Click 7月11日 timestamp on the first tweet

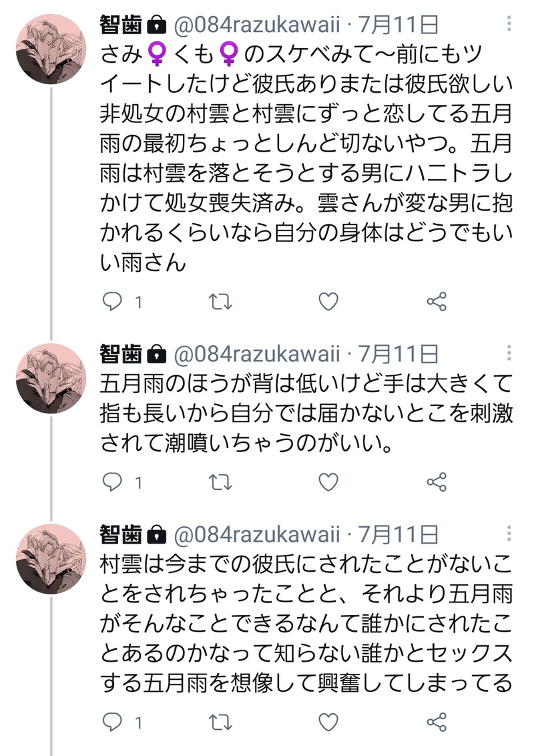pos(399,25)
